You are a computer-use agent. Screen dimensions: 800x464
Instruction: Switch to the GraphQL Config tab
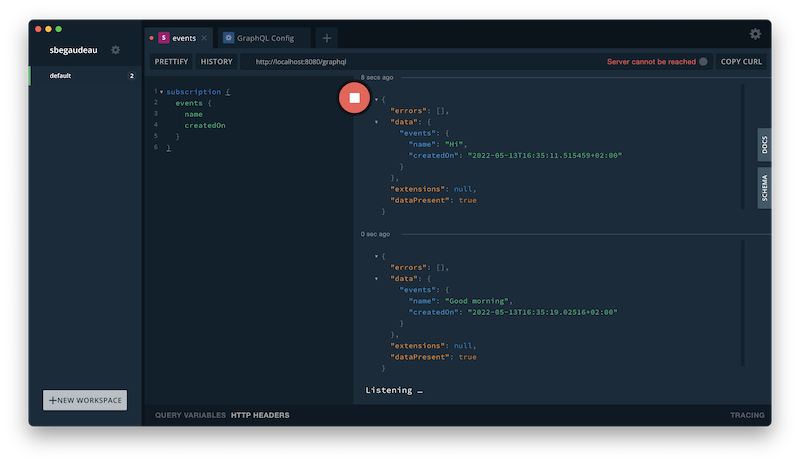coord(265,38)
